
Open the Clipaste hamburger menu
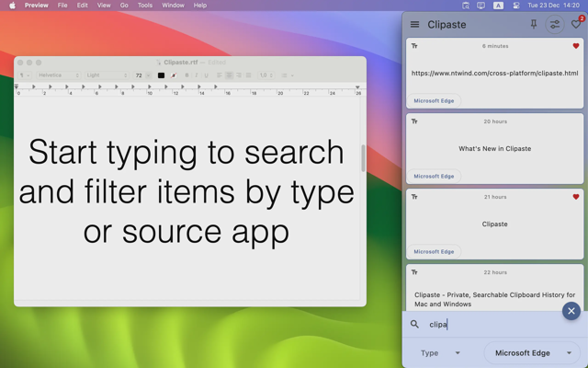click(x=414, y=25)
